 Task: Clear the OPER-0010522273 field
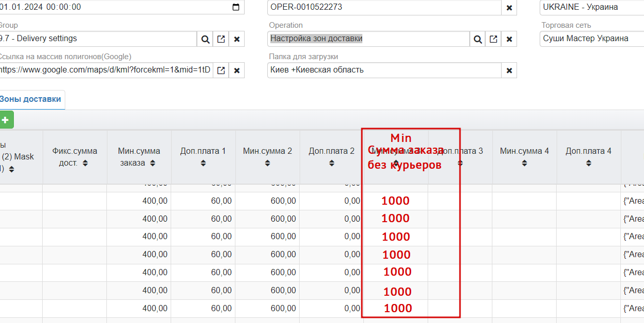coord(509,8)
